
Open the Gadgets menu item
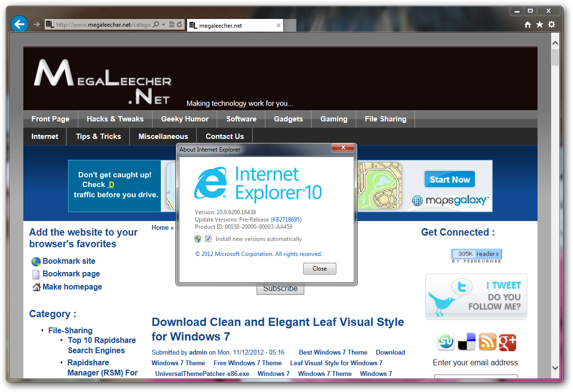(288, 119)
